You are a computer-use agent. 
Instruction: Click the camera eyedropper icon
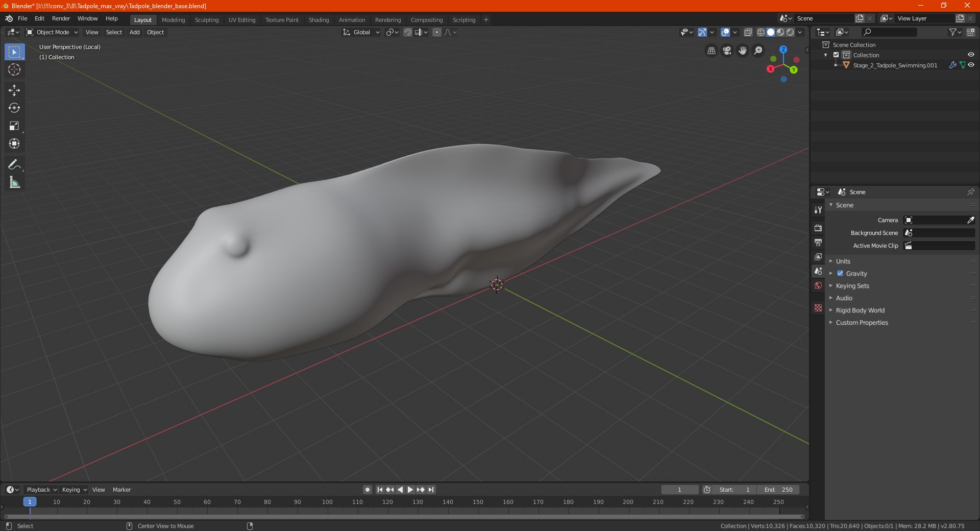tap(970, 220)
